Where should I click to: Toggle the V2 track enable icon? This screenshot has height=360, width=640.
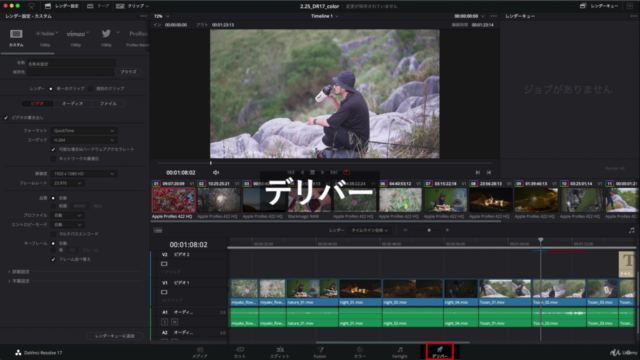164,264
